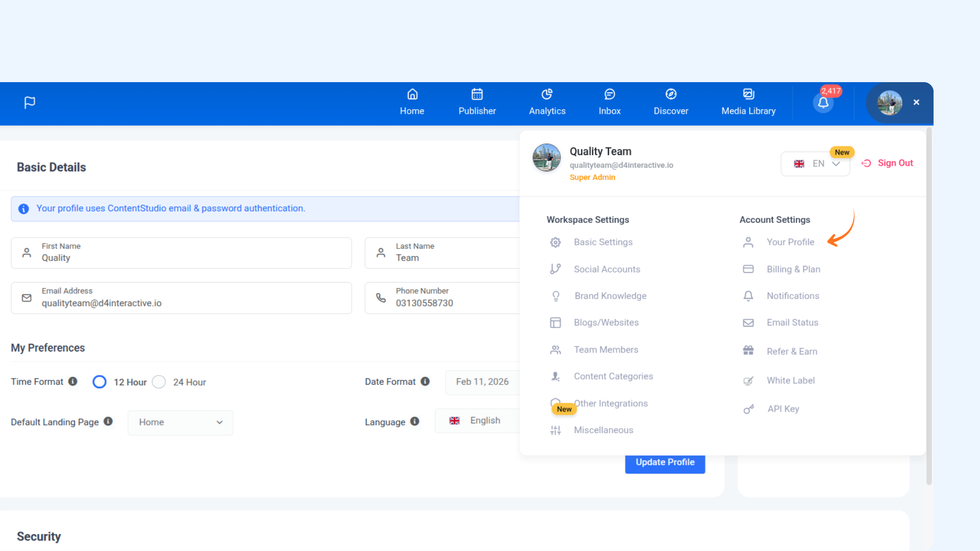Open Analytics chart icon
980x551 pixels.
tap(547, 94)
